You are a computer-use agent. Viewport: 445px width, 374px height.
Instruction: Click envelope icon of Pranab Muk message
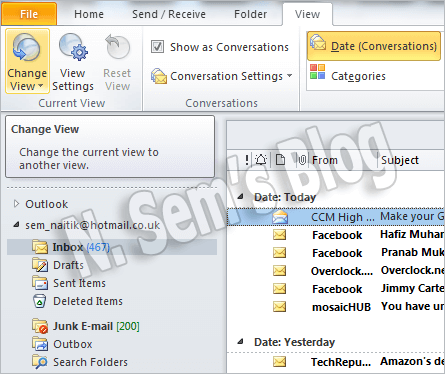tap(279, 253)
